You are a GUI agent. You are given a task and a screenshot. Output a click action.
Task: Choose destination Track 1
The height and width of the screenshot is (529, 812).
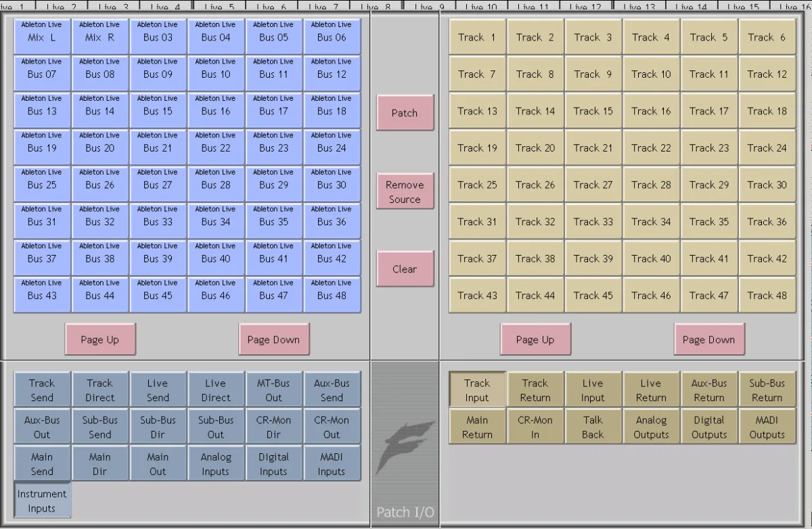click(x=477, y=37)
